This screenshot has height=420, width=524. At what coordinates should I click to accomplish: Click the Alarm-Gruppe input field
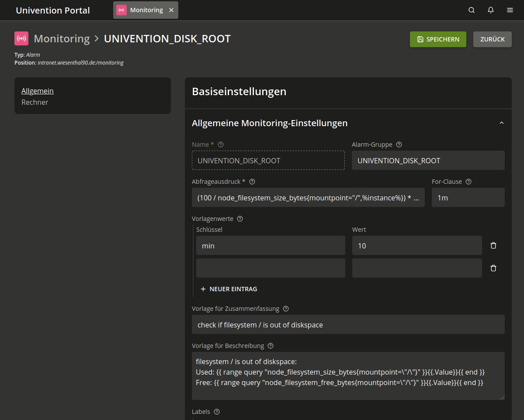[x=428, y=161]
